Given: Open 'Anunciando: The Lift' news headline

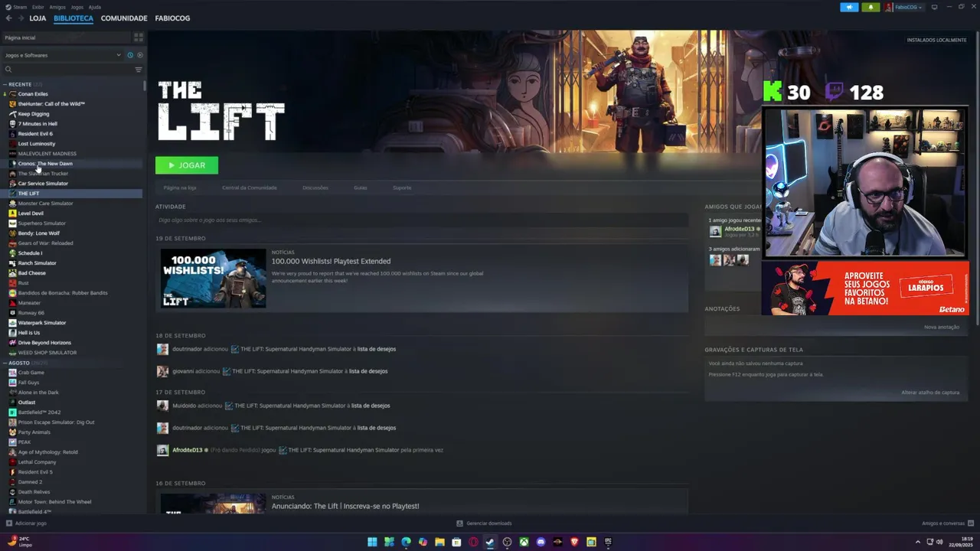Looking at the screenshot, I should [x=345, y=506].
